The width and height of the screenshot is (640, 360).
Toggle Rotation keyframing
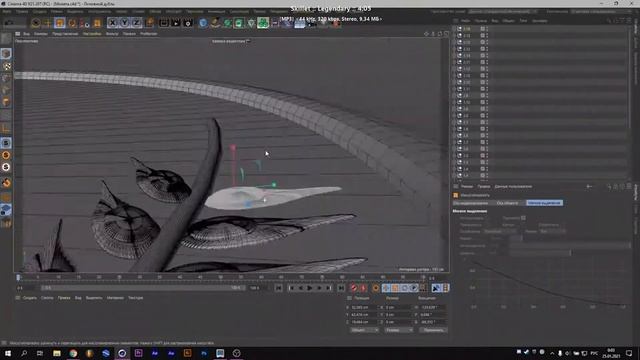[404, 288]
